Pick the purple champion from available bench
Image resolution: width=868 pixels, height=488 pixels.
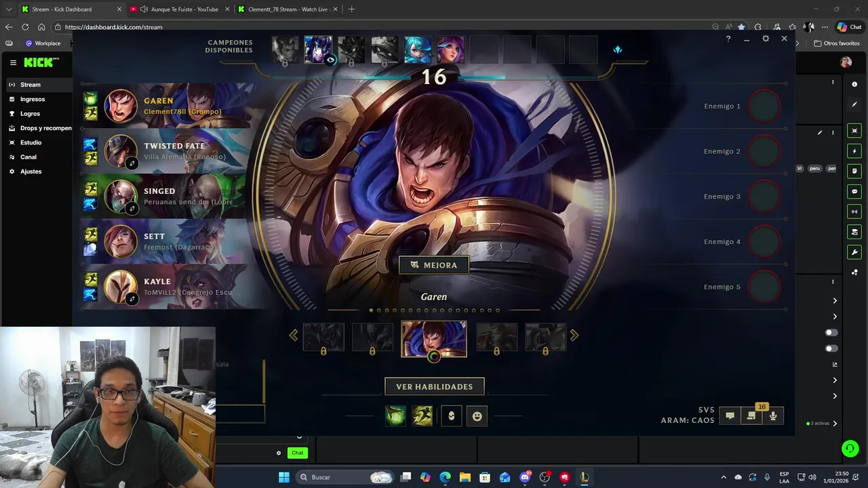pos(318,49)
